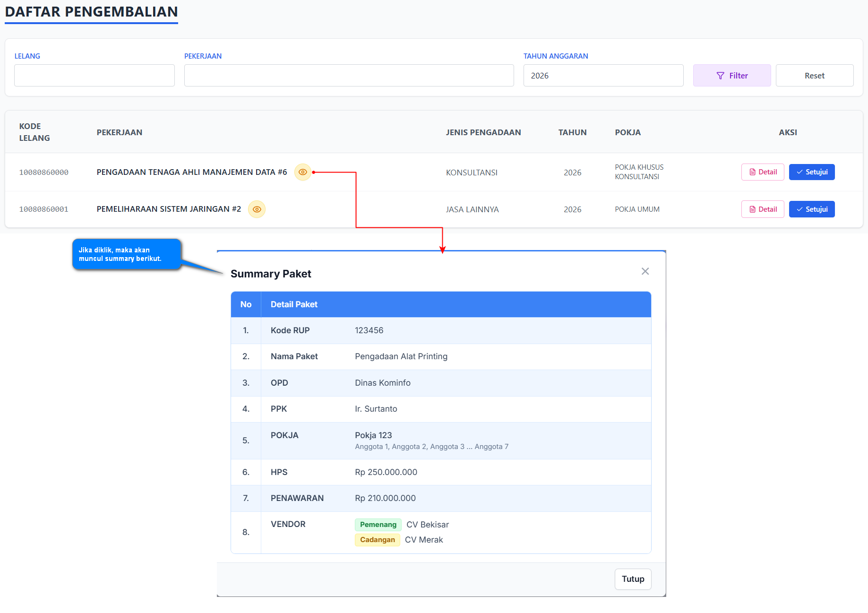Approve Pengadaan Tenaga Ahli with Setujui
868x613 pixels.
811,172
